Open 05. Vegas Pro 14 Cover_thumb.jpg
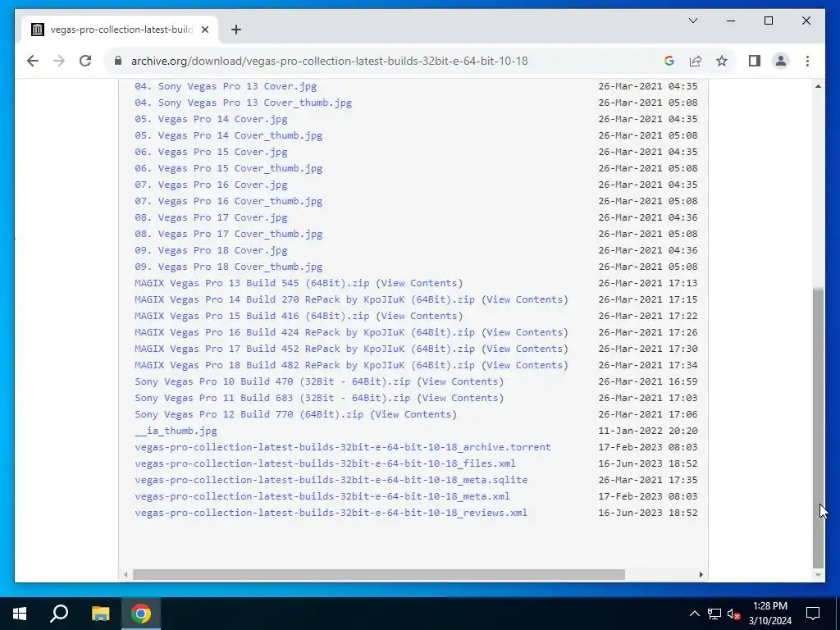This screenshot has width=840, height=630. pos(229,135)
